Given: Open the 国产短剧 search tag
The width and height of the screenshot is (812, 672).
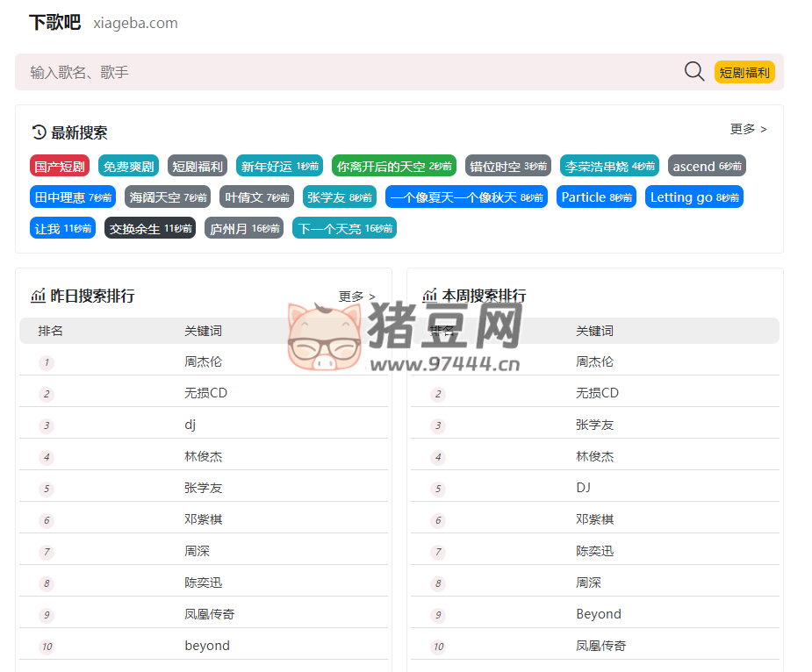Looking at the screenshot, I should coord(59,166).
